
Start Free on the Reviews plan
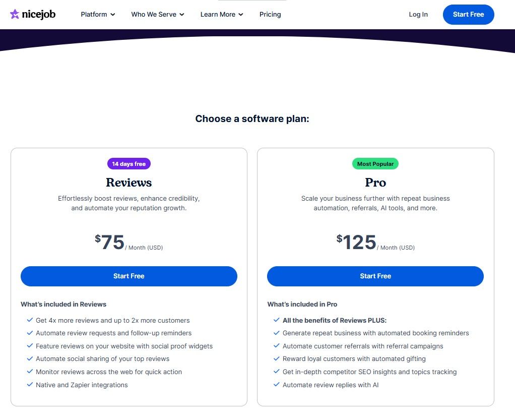(129, 276)
